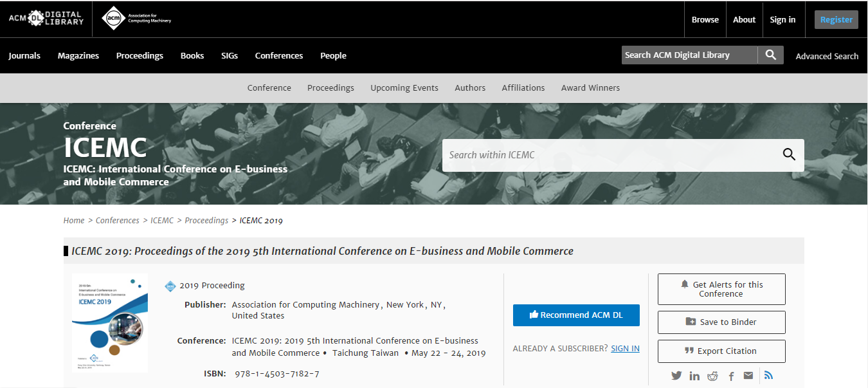Visit the Association for Computing Machinery logo
This screenshot has height=388, width=868.
[x=136, y=19]
